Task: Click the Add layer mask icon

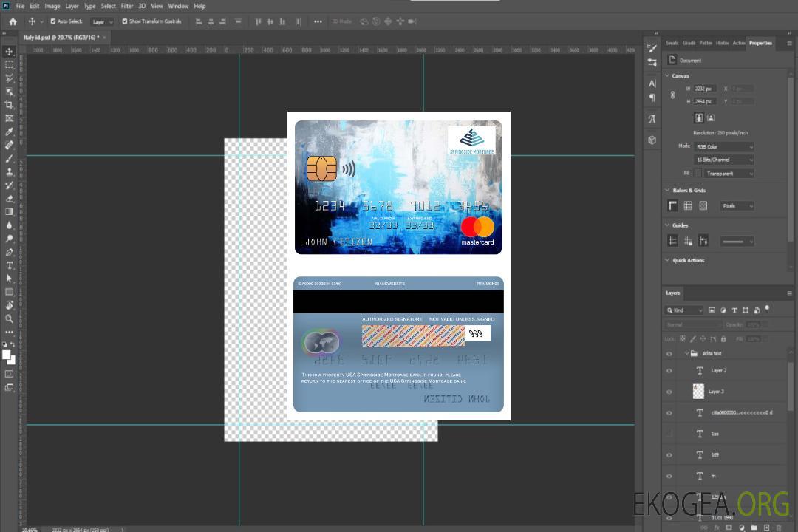Action: tap(729, 528)
